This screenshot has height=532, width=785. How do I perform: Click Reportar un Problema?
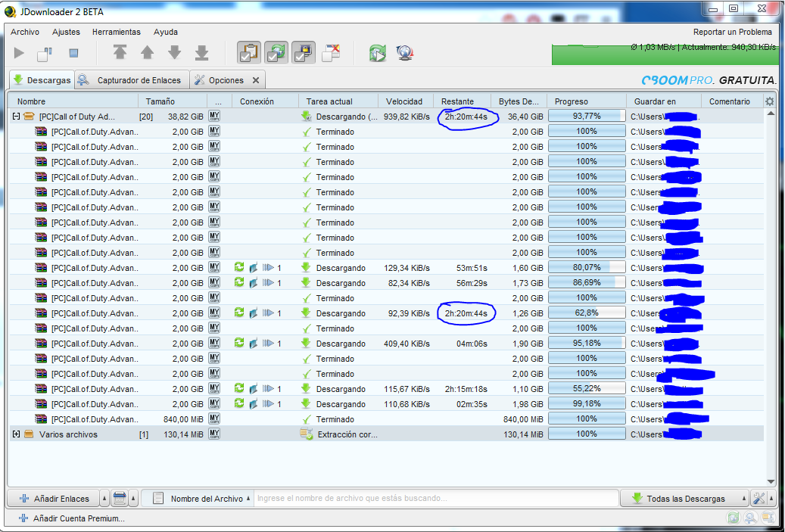(x=733, y=32)
